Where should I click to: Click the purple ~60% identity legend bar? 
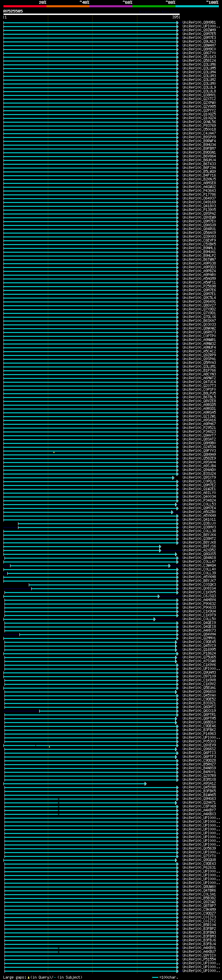click(x=111, y=6)
